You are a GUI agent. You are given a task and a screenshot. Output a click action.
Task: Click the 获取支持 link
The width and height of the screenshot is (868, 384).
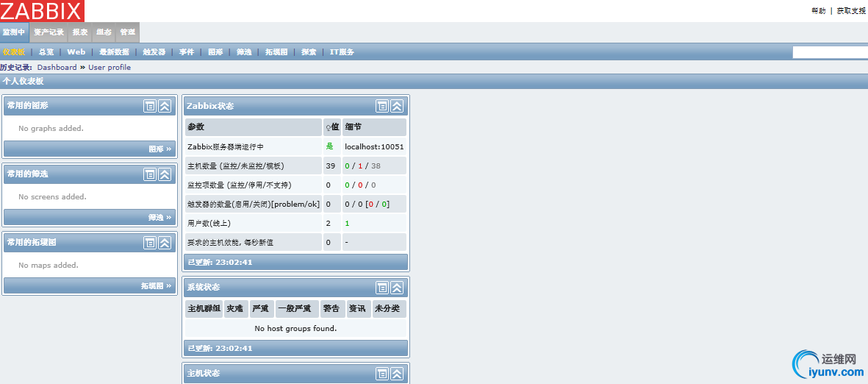[851, 11]
